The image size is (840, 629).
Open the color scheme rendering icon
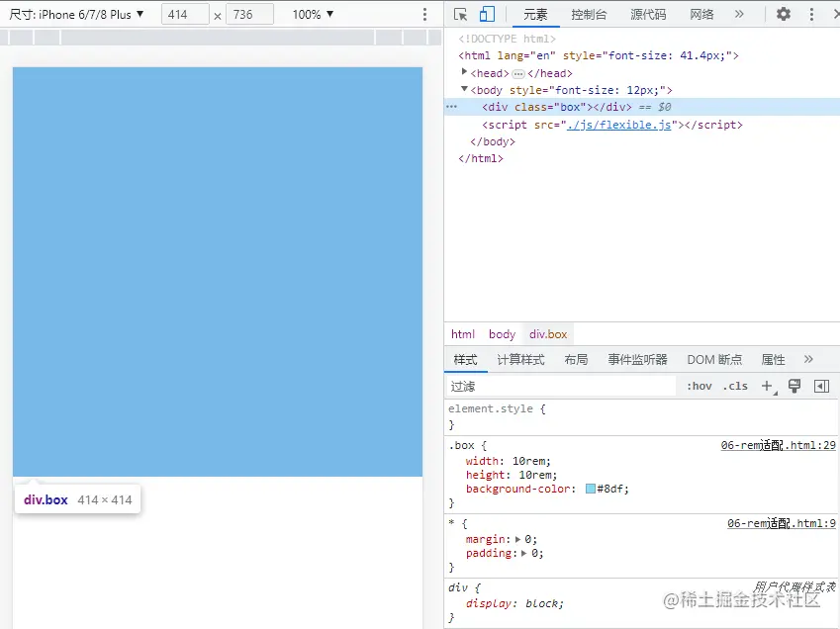tap(793, 386)
